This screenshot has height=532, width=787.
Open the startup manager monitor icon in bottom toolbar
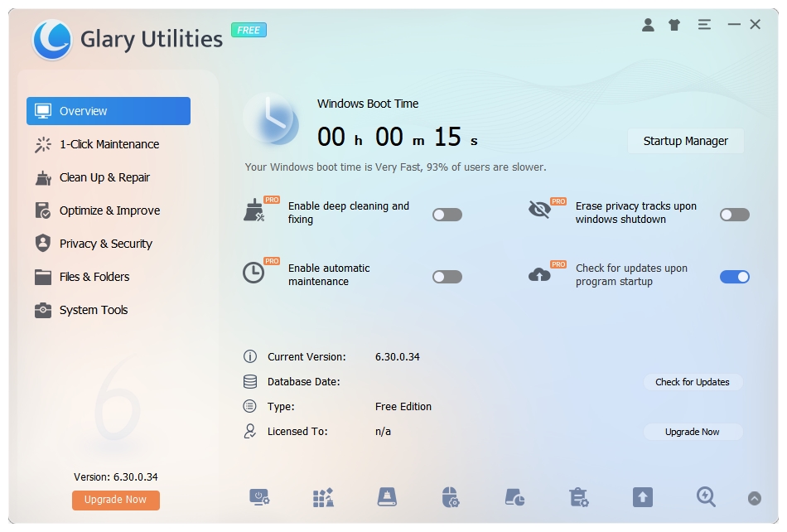pyautogui.click(x=259, y=497)
